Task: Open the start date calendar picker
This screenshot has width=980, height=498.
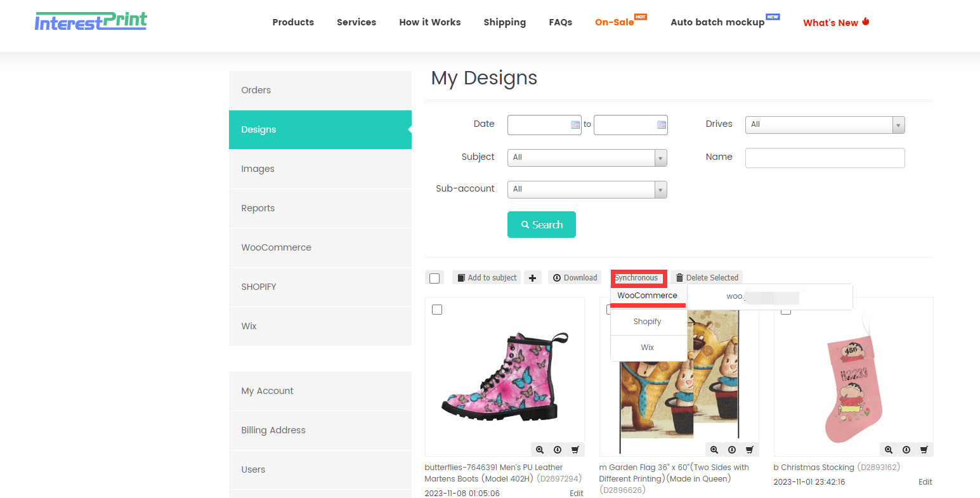Action: coord(575,125)
